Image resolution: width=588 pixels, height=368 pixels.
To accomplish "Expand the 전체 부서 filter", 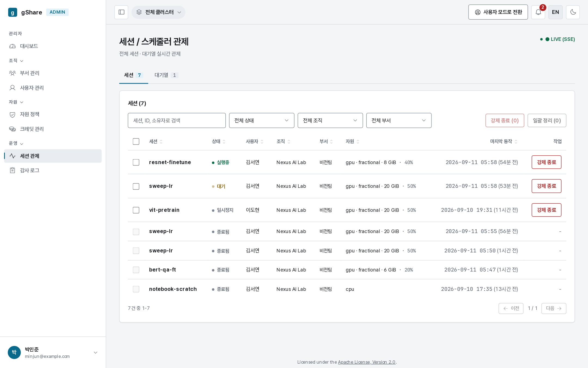I will 399,120.
